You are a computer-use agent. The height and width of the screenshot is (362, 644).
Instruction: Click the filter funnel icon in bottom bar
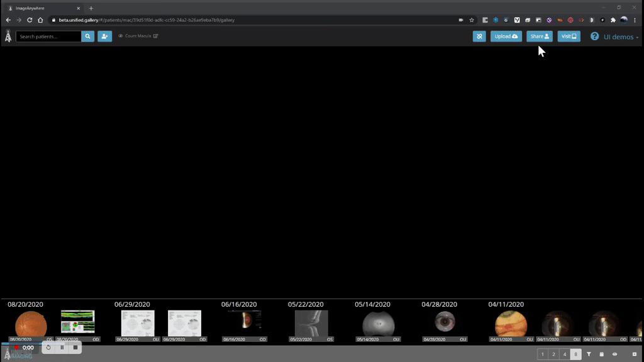[x=589, y=354]
